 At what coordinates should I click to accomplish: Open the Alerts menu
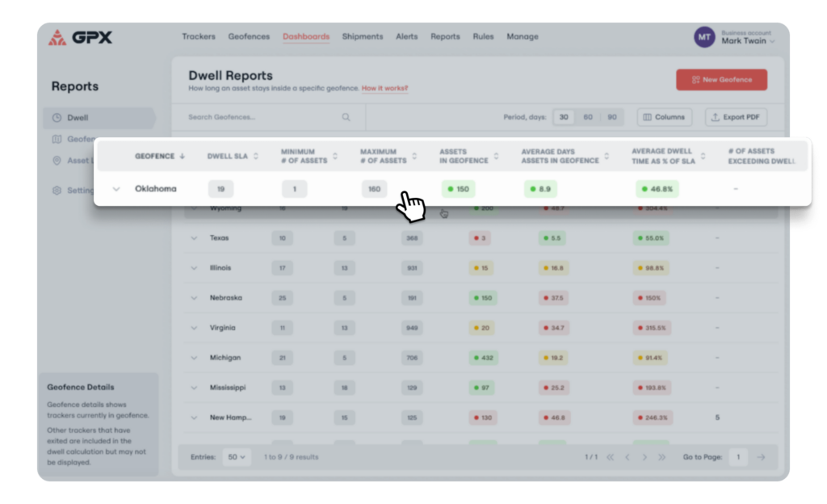pos(406,36)
